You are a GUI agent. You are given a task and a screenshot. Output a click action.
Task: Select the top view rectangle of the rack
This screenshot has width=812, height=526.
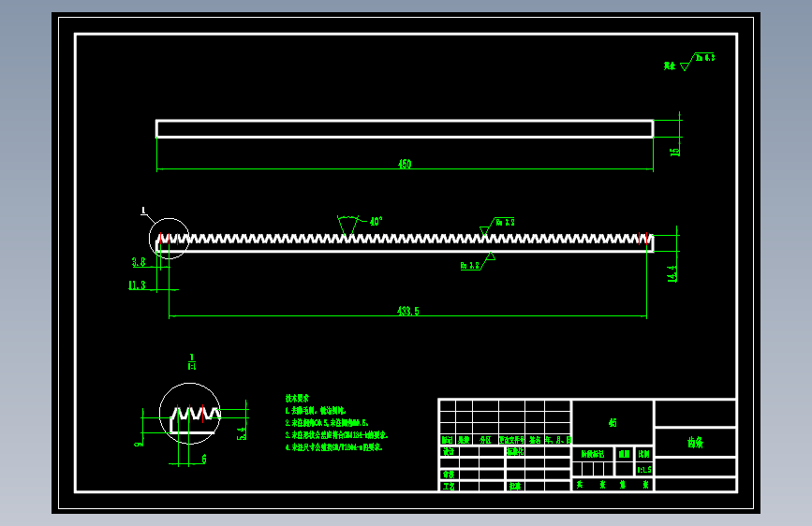click(405, 129)
